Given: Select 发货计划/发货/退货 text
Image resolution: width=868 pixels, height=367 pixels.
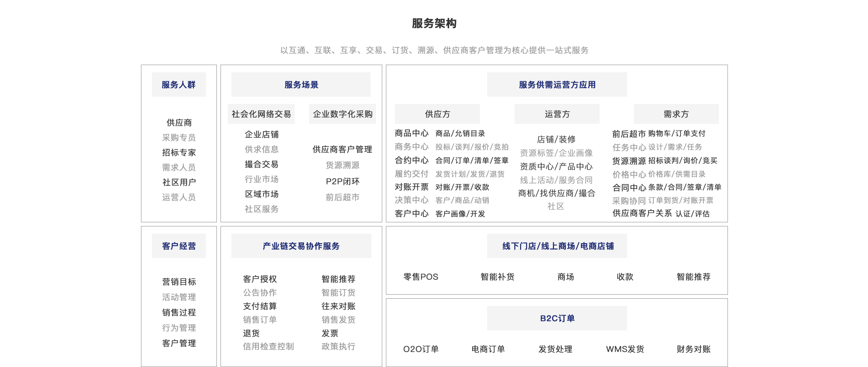Looking at the screenshot, I should point(470,174).
